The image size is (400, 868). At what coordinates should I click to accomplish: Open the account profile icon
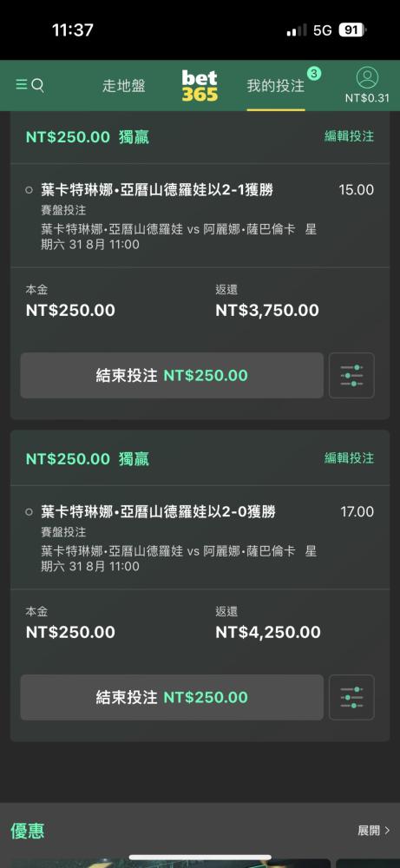pyautogui.click(x=367, y=78)
